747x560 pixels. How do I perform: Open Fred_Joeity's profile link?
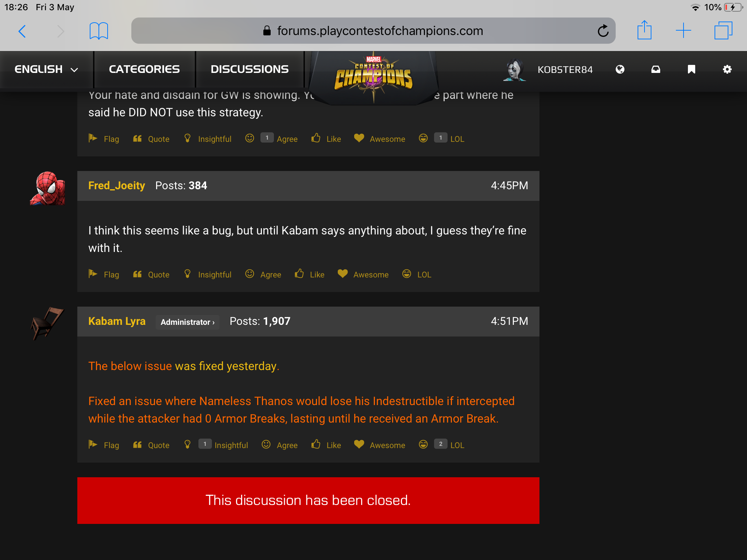pos(116,186)
